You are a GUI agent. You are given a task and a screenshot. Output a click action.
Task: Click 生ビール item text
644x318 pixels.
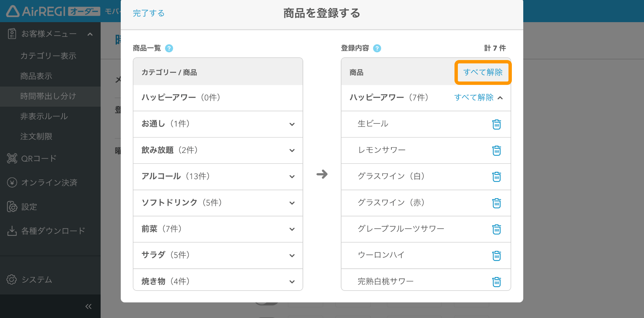point(373,123)
